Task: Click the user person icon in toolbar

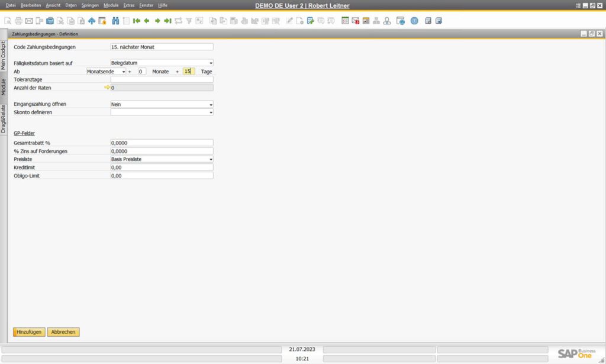Action: point(387,21)
